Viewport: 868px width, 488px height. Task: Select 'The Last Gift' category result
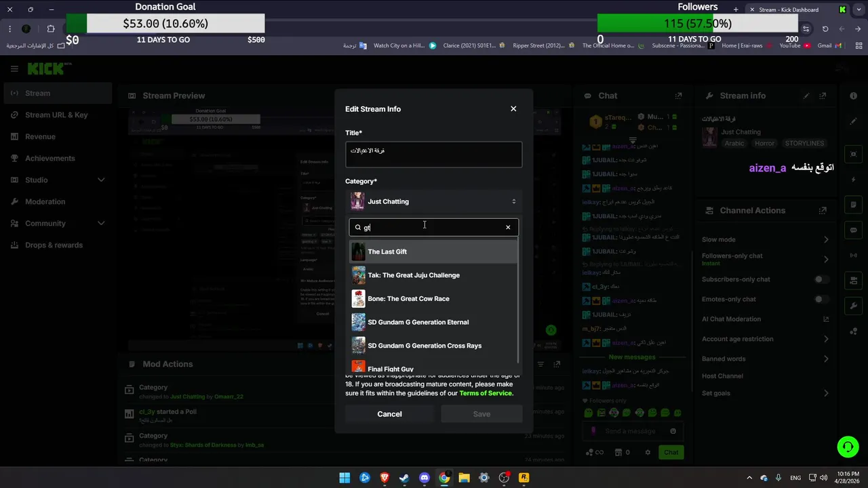click(433, 251)
